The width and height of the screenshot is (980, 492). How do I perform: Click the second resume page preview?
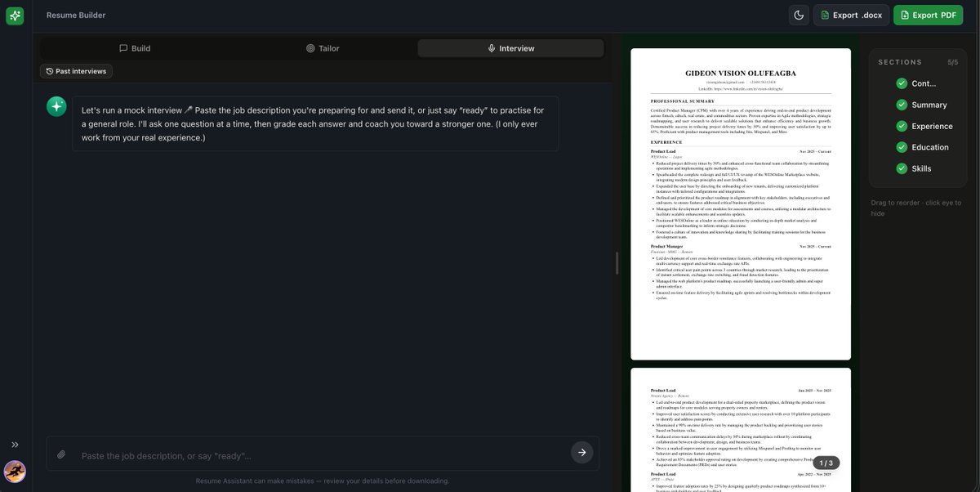741,430
